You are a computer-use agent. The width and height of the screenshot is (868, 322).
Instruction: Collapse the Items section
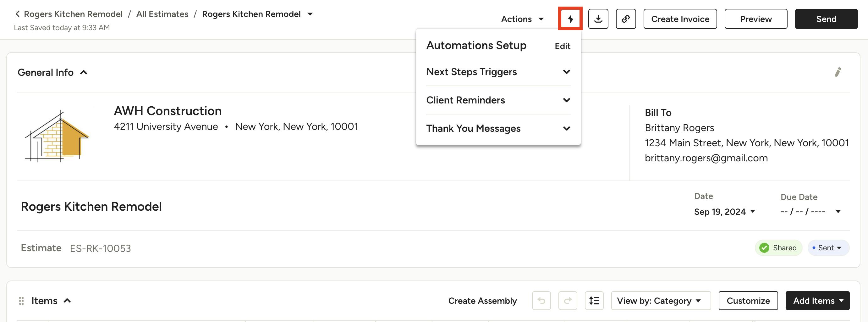[x=67, y=301]
